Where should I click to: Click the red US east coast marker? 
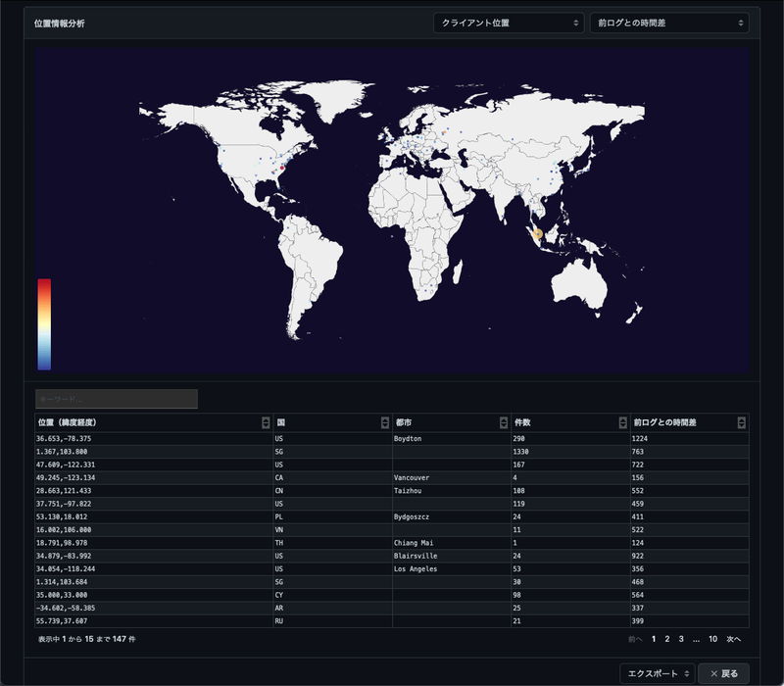[282, 168]
